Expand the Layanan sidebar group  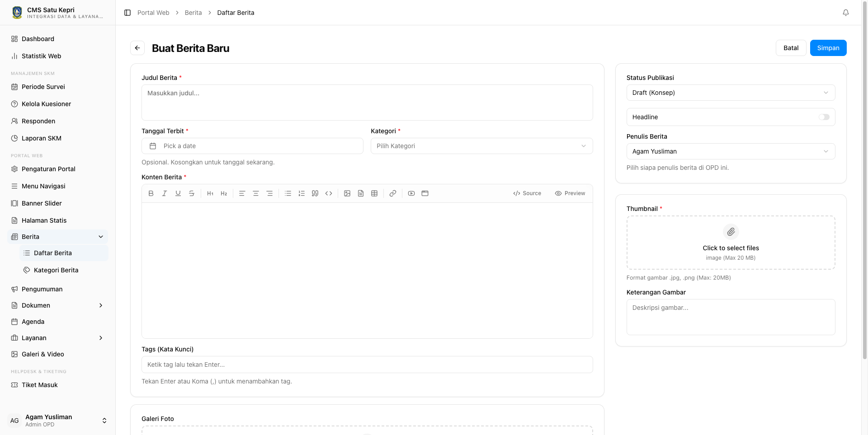pos(58,338)
